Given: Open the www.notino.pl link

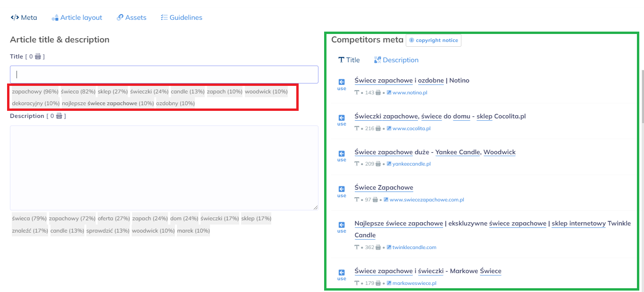Looking at the screenshot, I should [410, 93].
